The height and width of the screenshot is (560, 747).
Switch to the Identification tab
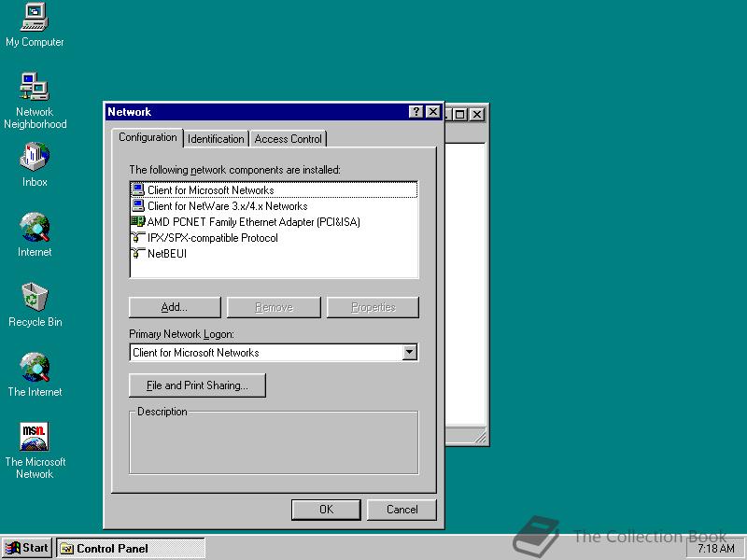tap(216, 139)
